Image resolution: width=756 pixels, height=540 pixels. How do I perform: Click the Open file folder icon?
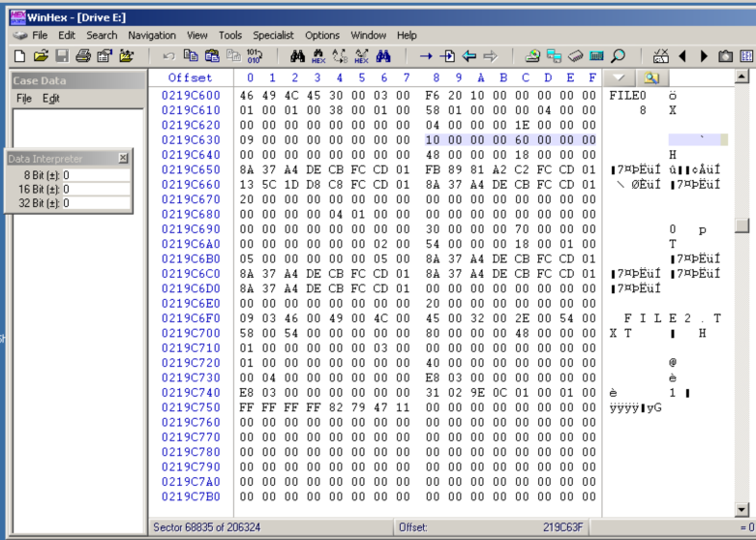[41, 56]
